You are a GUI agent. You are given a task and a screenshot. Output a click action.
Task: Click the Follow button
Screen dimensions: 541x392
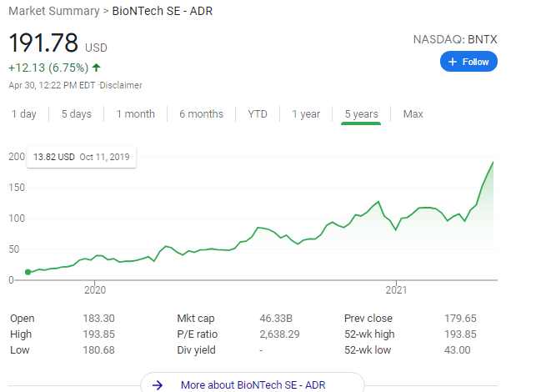coord(468,62)
